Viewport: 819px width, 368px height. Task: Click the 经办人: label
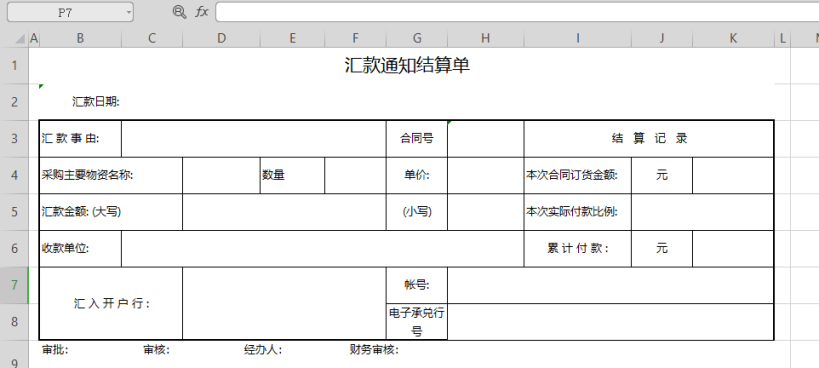[x=263, y=350]
